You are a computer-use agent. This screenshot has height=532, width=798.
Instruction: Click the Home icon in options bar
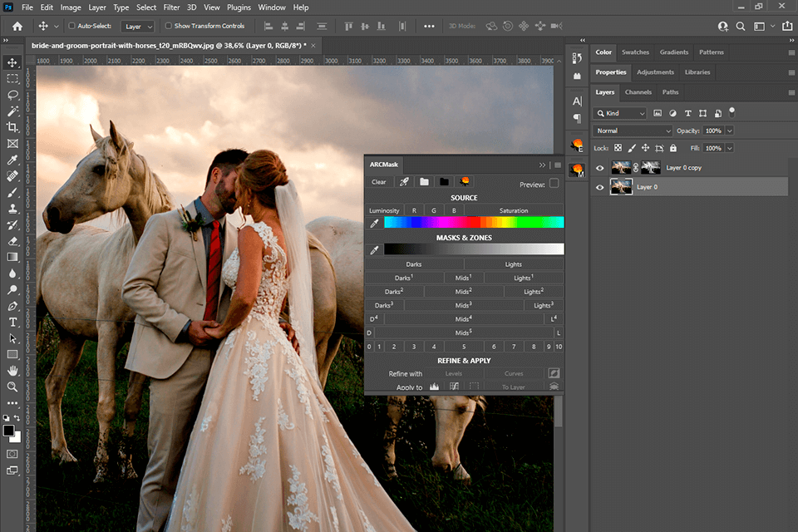(17, 26)
